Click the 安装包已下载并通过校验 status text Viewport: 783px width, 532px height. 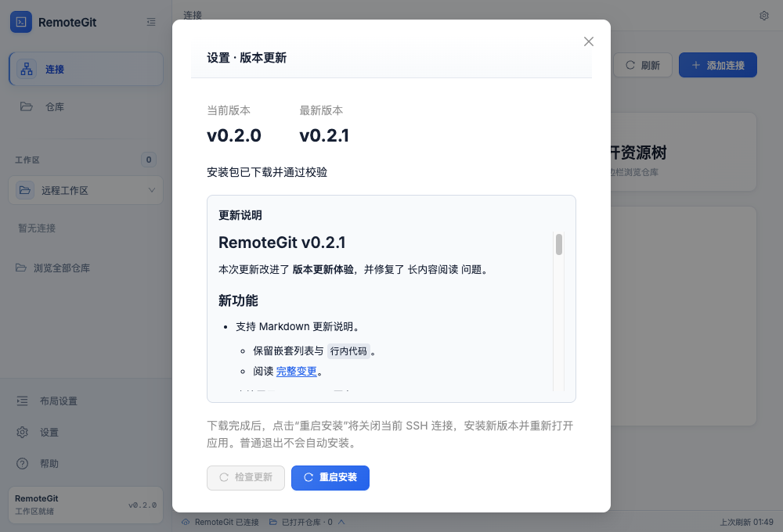tap(267, 172)
